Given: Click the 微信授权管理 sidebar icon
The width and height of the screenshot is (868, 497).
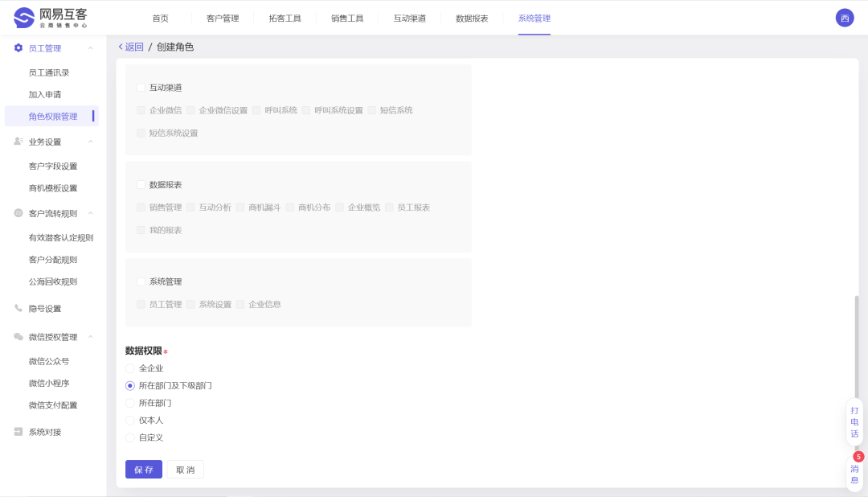Looking at the screenshot, I should [18, 336].
